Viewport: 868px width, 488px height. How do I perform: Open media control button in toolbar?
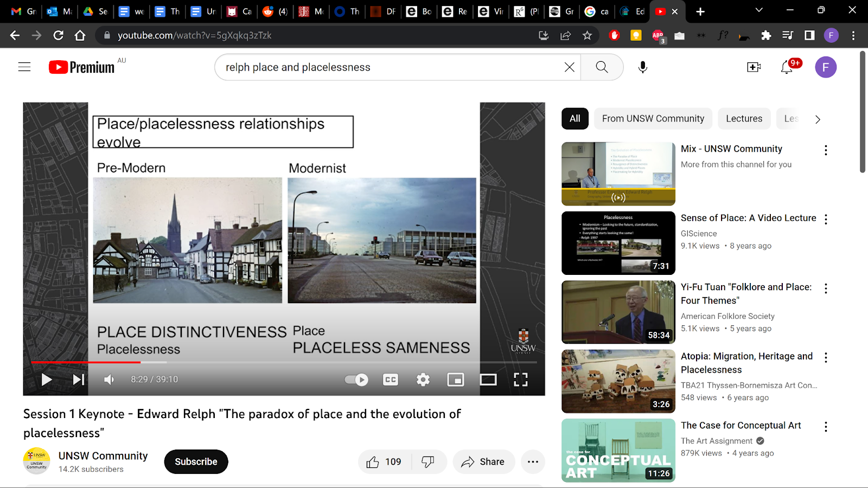pyautogui.click(x=788, y=35)
